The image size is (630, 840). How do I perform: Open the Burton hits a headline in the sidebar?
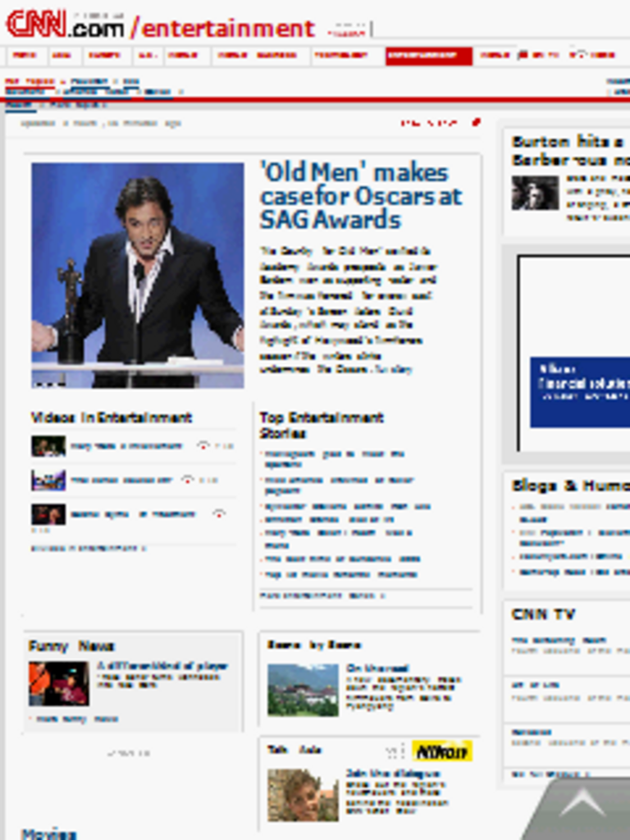tap(571, 151)
